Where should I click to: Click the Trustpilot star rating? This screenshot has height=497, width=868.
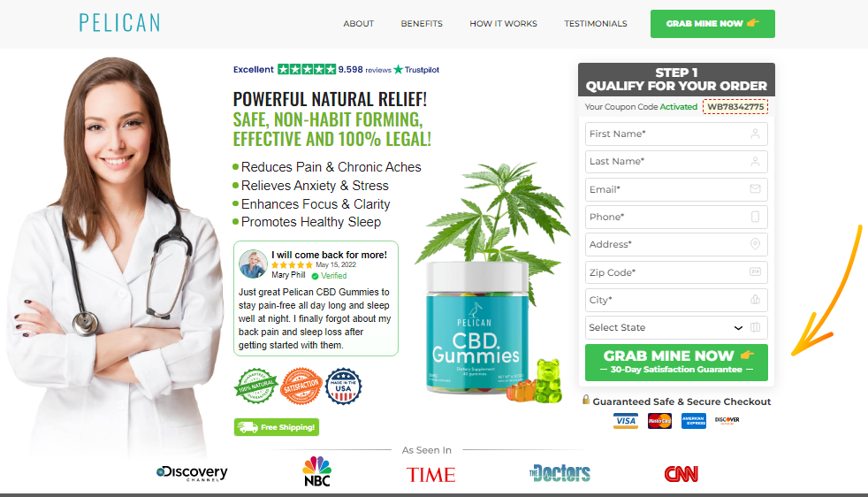pyautogui.click(x=307, y=69)
